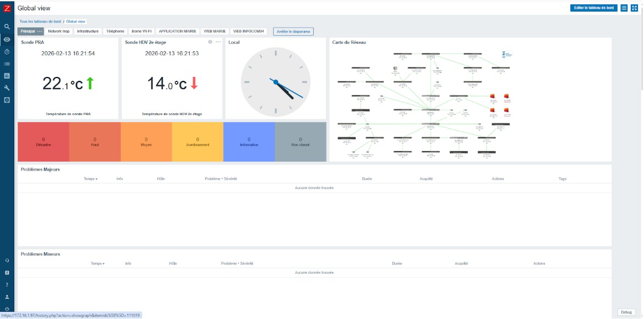This screenshot has width=644, height=319.
Task: Click the Haut severity block
Action: 95,142
